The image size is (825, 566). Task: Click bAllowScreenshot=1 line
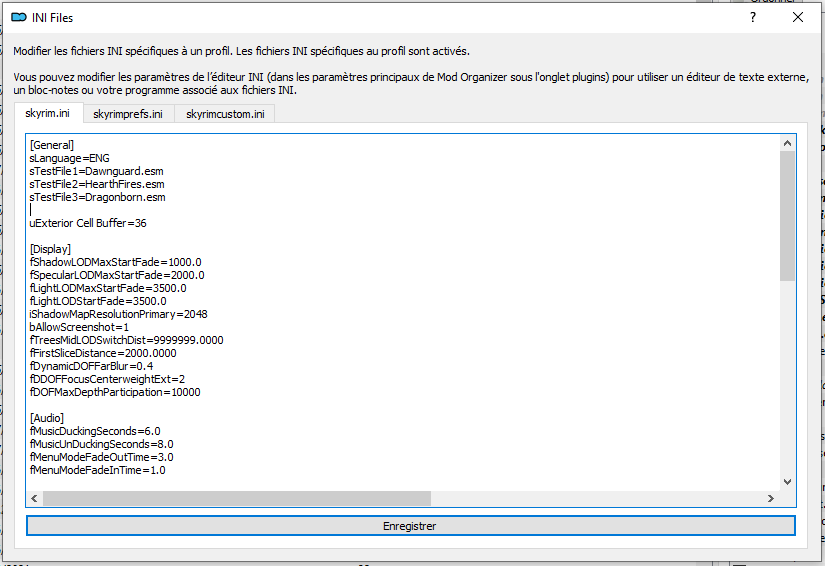79,327
